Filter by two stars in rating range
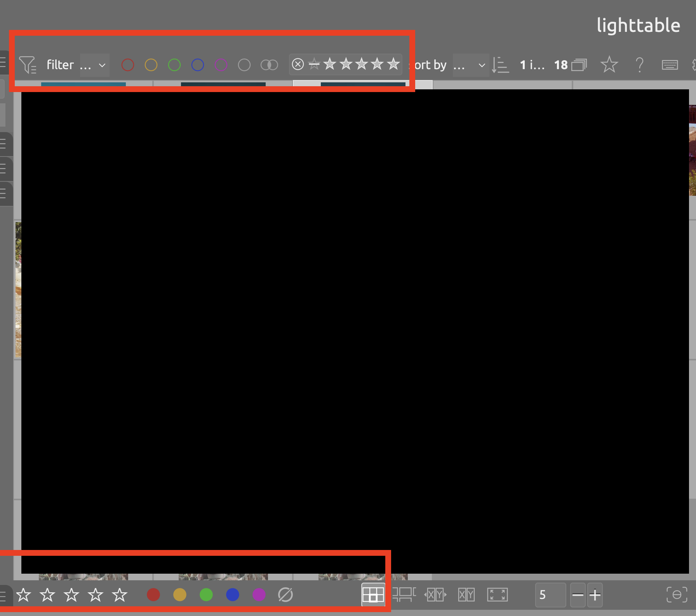The width and height of the screenshot is (696, 616). [x=346, y=64]
